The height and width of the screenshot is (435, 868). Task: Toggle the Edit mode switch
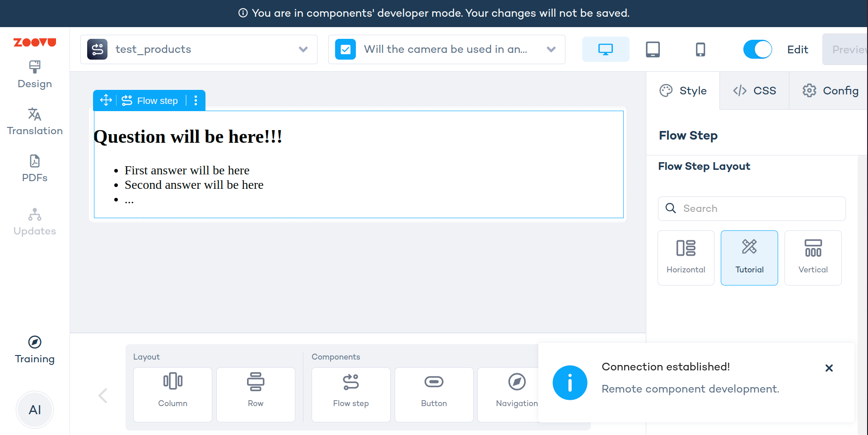[757, 49]
